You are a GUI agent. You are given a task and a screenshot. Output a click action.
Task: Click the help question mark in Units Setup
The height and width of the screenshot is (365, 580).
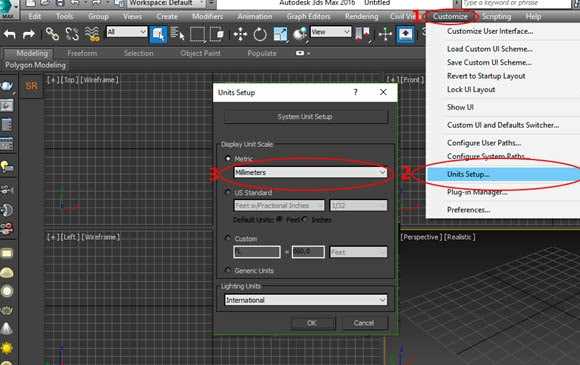tap(355, 92)
